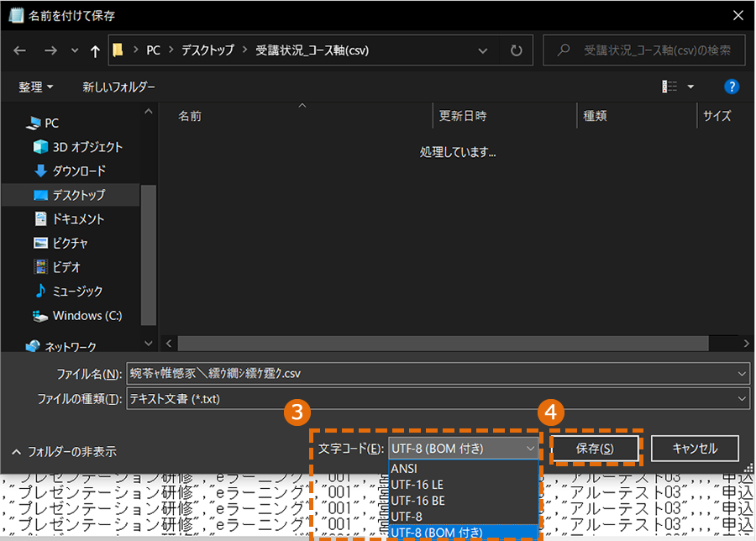Select PC in the address breadcrumb
The image size is (756, 541).
tap(154, 50)
